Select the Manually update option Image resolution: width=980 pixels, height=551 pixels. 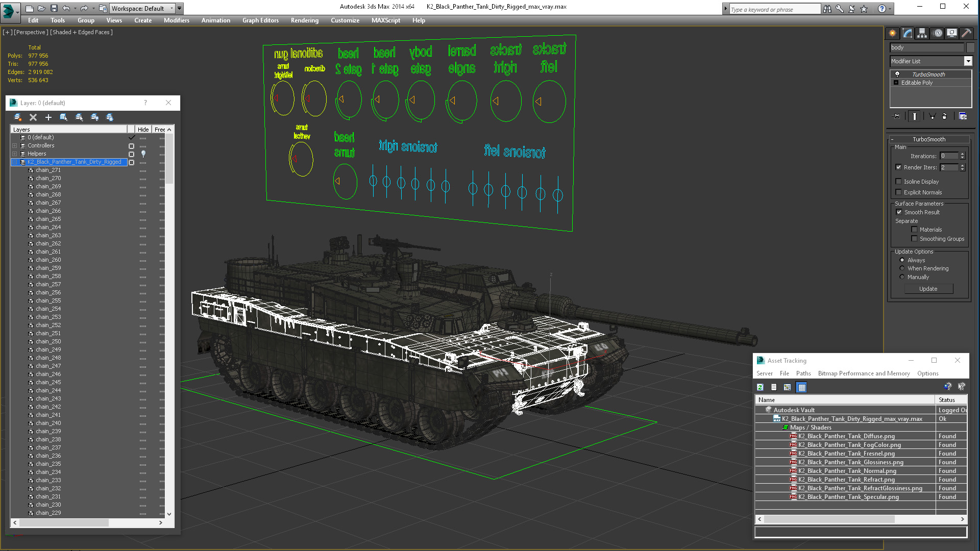902,277
